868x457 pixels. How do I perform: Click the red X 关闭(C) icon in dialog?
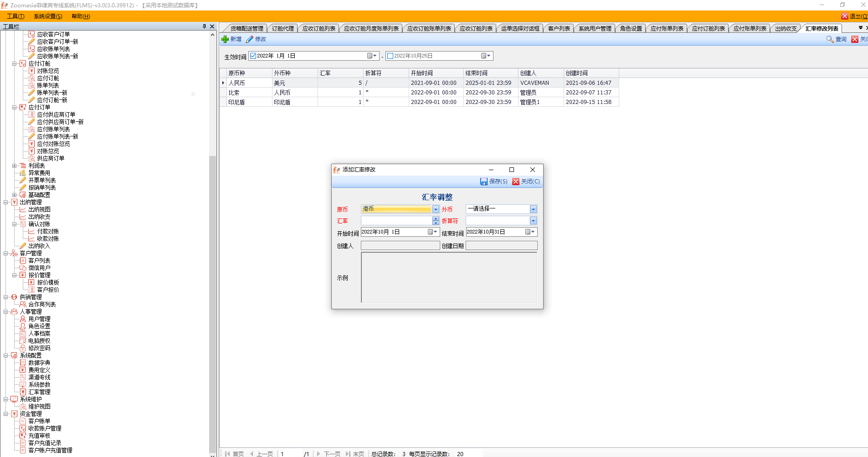tap(516, 182)
